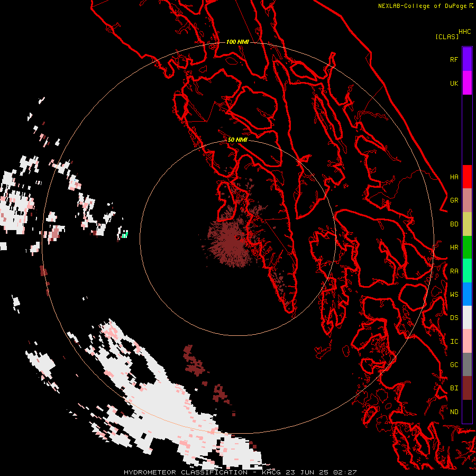Click the 'DS' legend label
The image size is (476, 476).
454,318
